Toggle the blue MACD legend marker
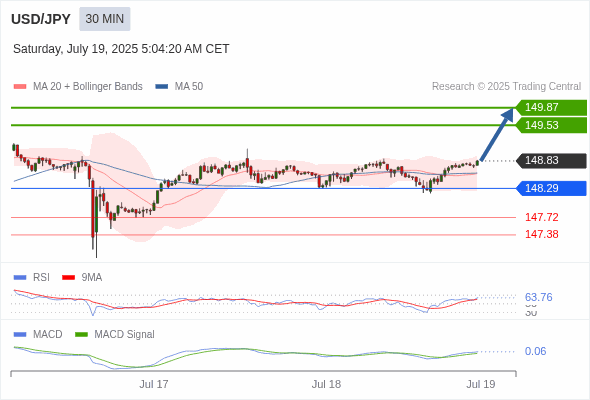590x400 pixels. click(20, 335)
